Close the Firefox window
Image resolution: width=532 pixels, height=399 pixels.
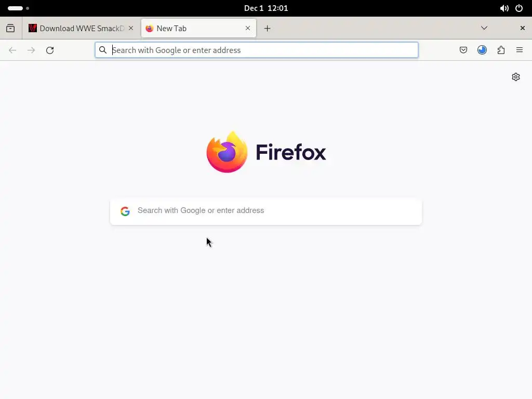tap(523, 28)
